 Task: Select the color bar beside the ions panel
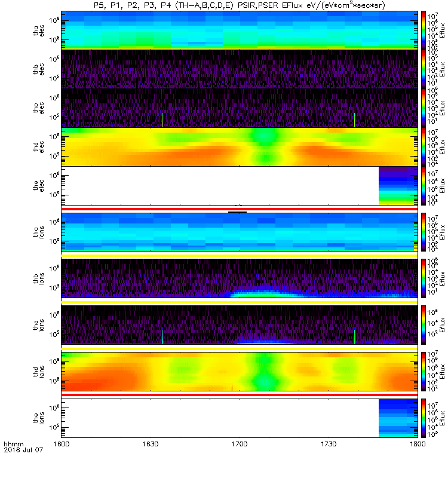click(424, 418)
